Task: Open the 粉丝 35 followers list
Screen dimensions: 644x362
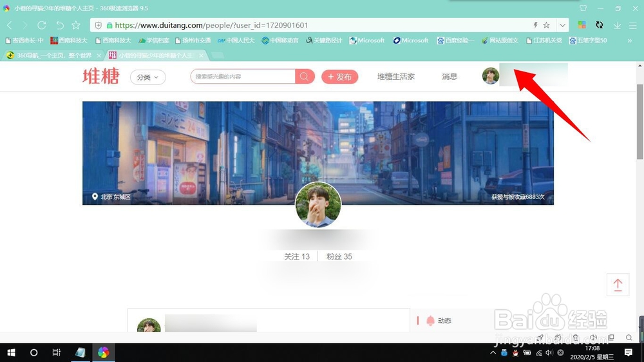Action: [339, 256]
